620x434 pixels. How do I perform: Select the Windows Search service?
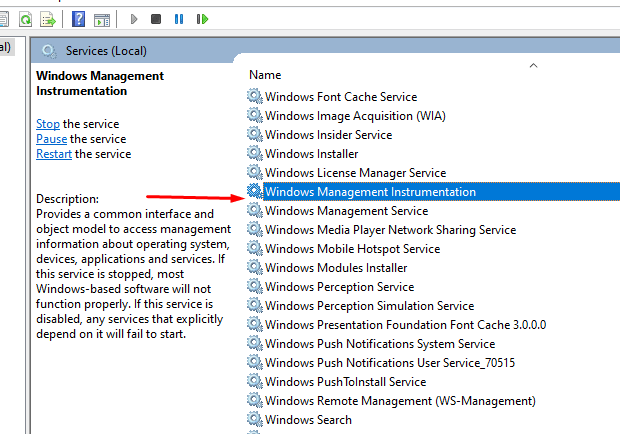click(308, 420)
